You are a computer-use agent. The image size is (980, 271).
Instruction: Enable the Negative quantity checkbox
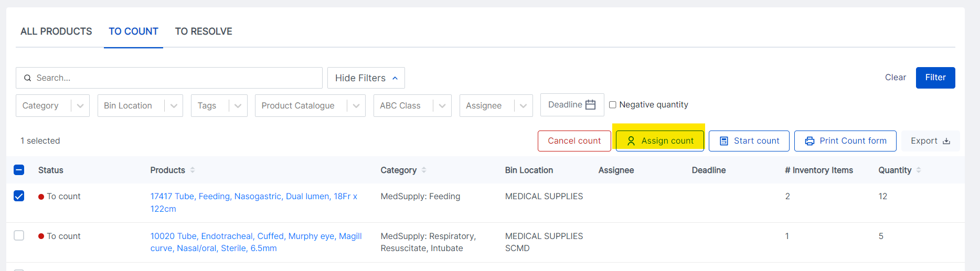click(612, 105)
